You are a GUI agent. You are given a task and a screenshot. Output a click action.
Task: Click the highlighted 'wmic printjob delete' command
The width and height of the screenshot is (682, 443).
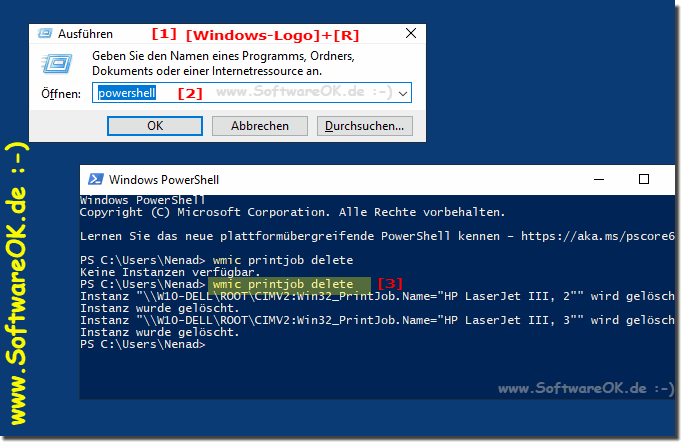coord(289,284)
